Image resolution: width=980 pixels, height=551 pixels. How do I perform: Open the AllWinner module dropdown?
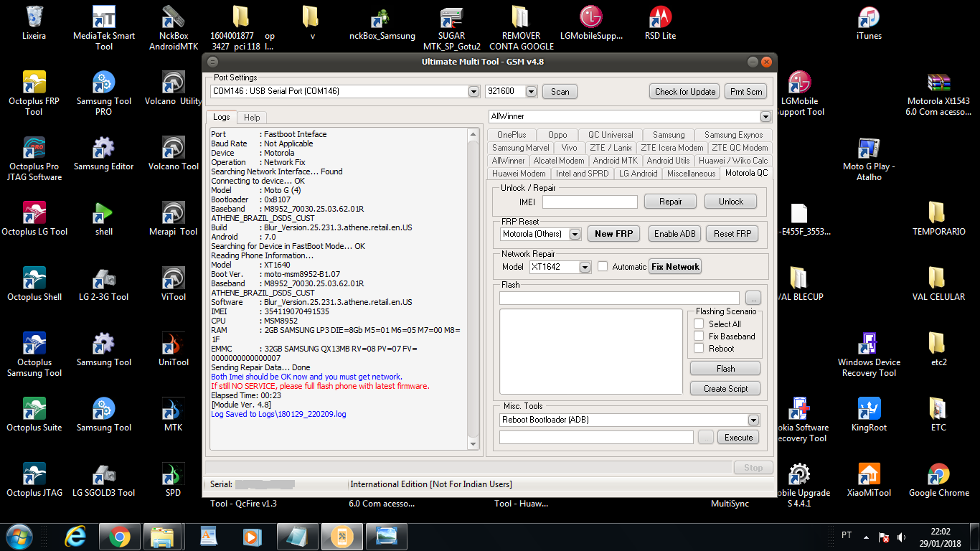tap(765, 116)
